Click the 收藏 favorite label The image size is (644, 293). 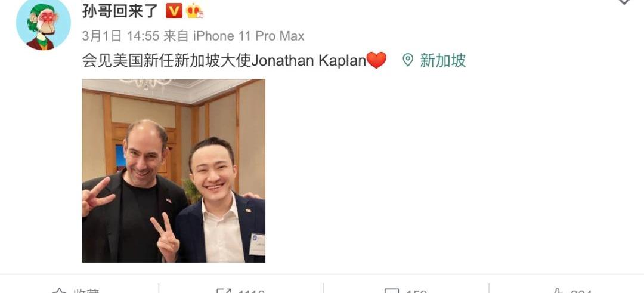tap(86, 291)
